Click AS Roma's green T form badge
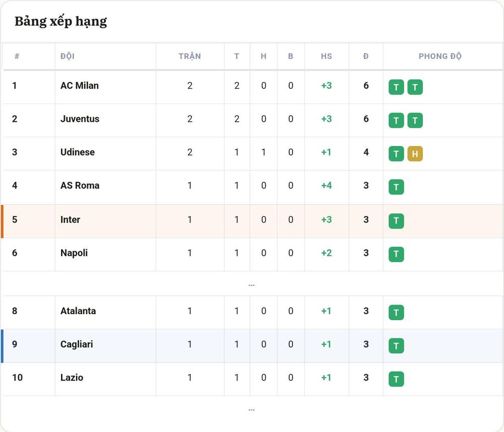The height and width of the screenshot is (432, 504). [396, 187]
